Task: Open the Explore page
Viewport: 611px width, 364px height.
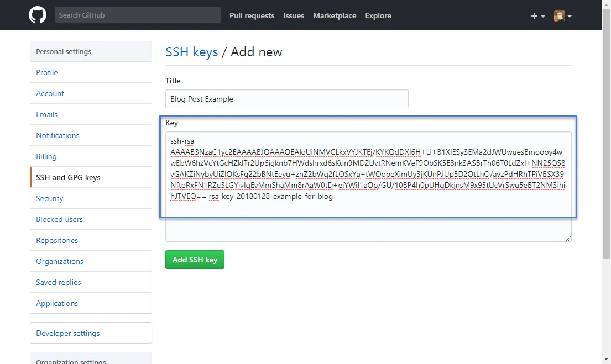Action: (378, 15)
